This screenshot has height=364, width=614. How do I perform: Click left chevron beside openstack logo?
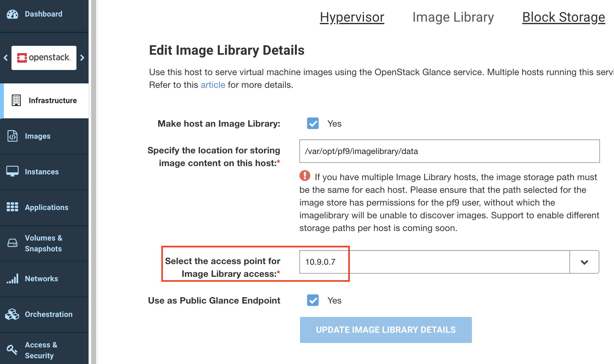6,58
